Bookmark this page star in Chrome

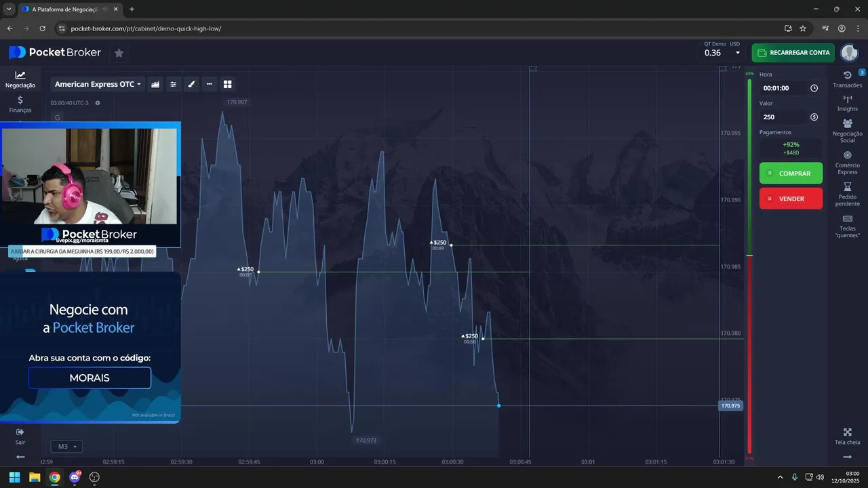click(803, 28)
